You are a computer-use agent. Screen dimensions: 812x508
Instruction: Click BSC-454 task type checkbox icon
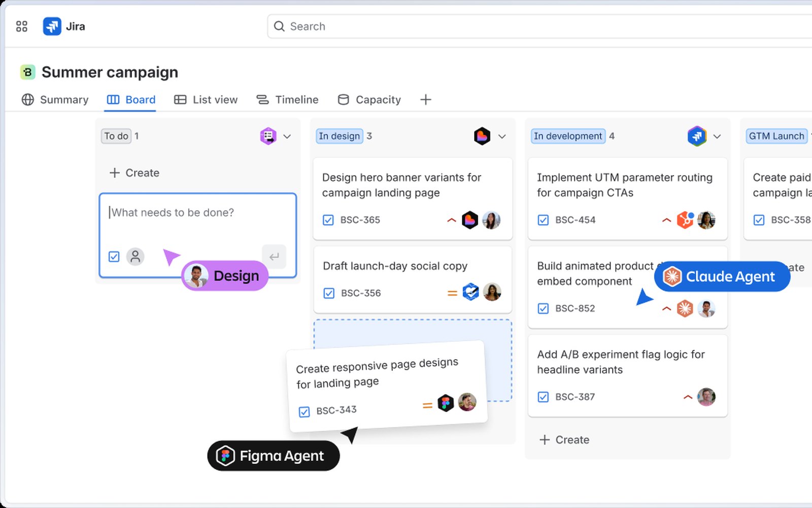point(543,220)
